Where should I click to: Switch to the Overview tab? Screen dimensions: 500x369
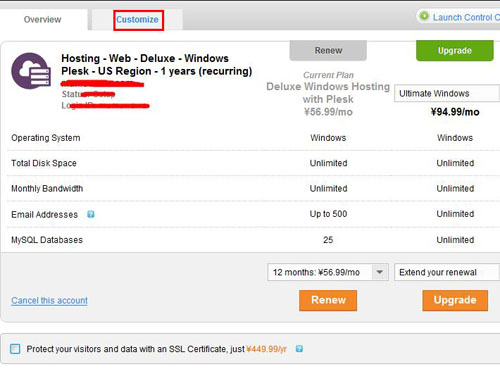point(42,20)
